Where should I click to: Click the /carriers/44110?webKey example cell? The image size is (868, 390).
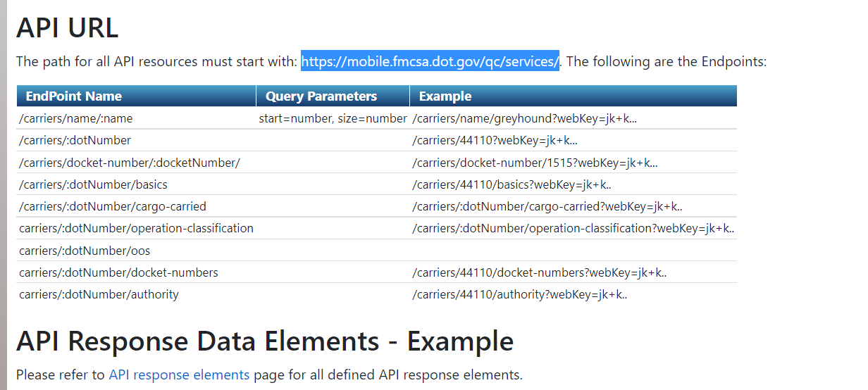[x=495, y=140]
